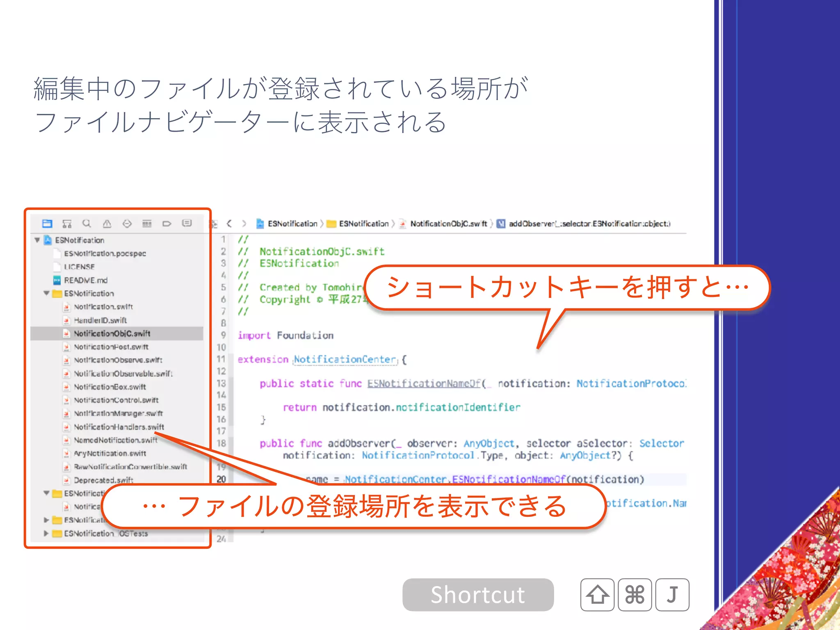Click line number 11 in gutter
Image resolution: width=840 pixels, height=630 pixels.
coord(221,359)
